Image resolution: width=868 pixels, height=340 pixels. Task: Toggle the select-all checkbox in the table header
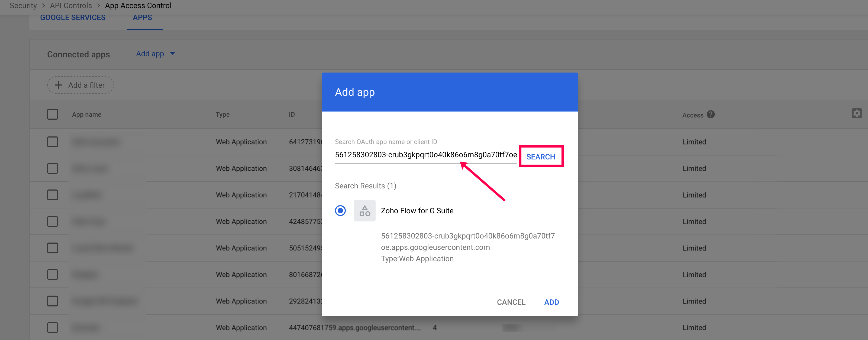tap(53, 115)
